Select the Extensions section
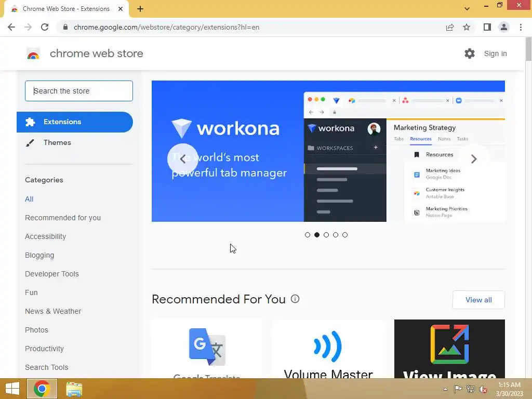This screenshot has height=399, width=532. pos(75,122)
